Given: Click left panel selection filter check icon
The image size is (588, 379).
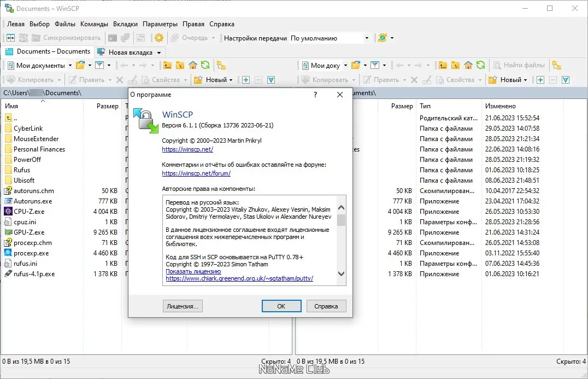Looking at the screenshot, I should pyautogui.click(x=271, y=80).
